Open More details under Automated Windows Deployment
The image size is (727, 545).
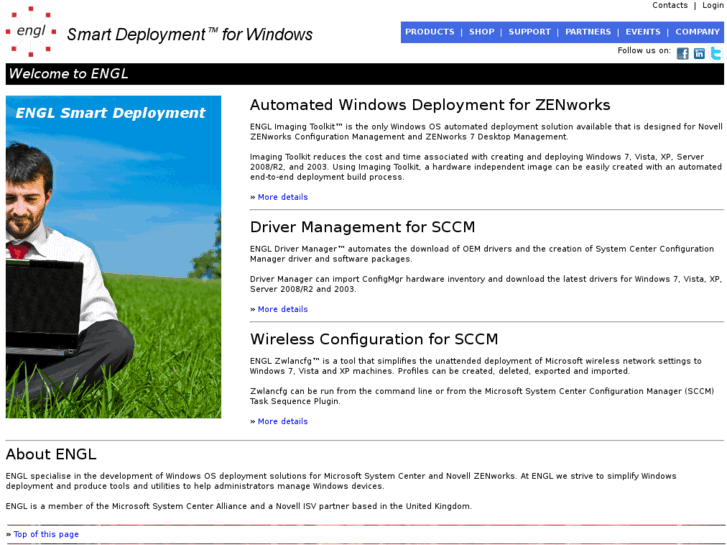[x=283, y=197]
